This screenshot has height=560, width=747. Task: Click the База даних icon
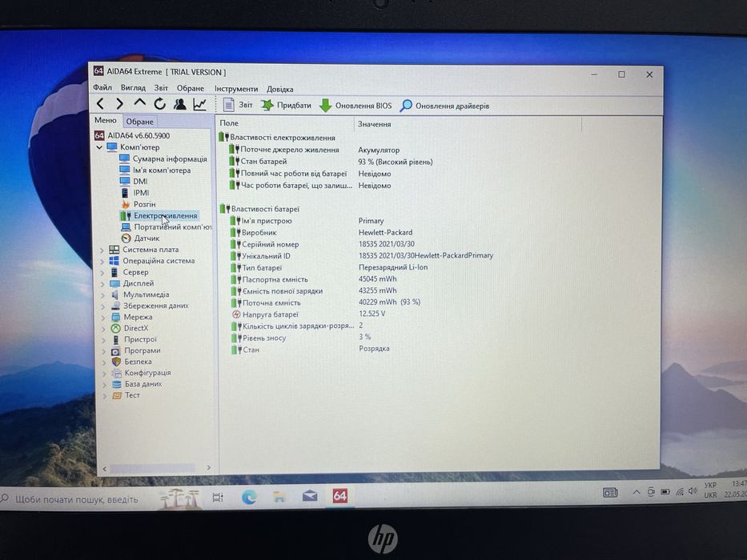click(x=116, y=384)
